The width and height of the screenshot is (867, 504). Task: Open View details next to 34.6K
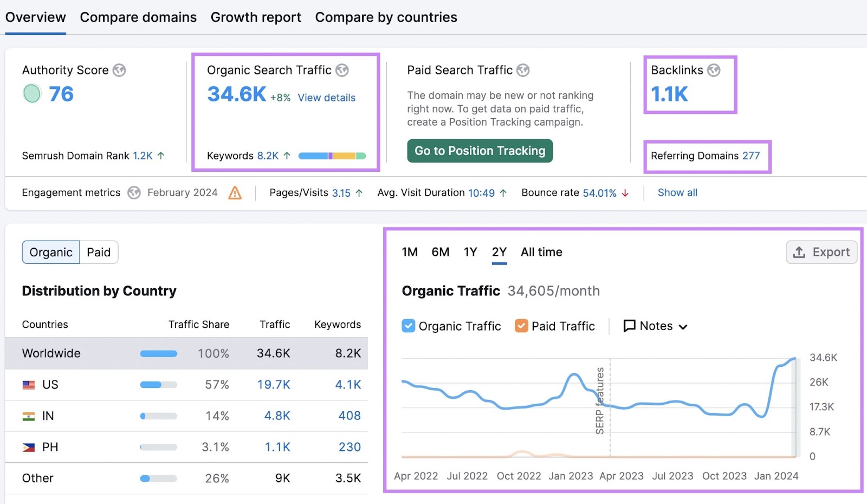tap(326, 98)
